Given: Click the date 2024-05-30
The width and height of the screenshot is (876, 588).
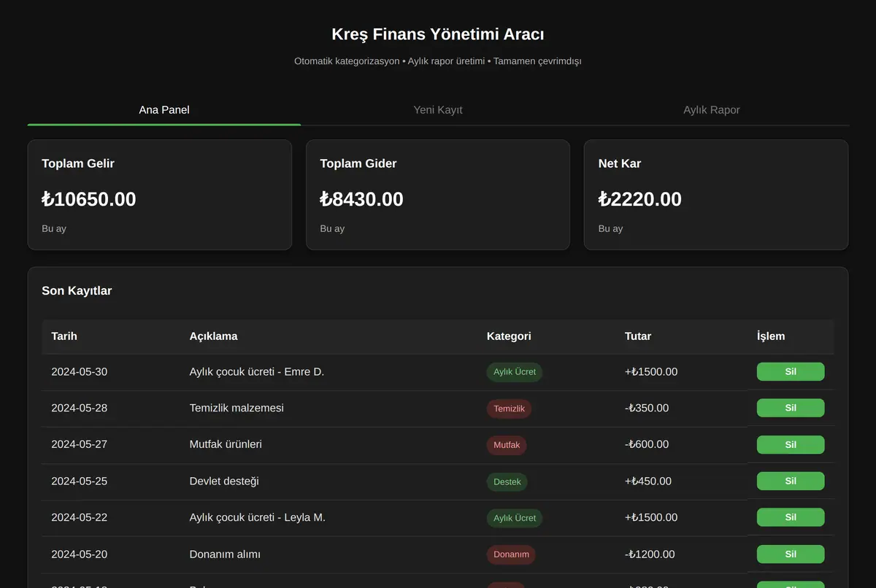Looking at the screenshot, I should [x=79, y=371].
